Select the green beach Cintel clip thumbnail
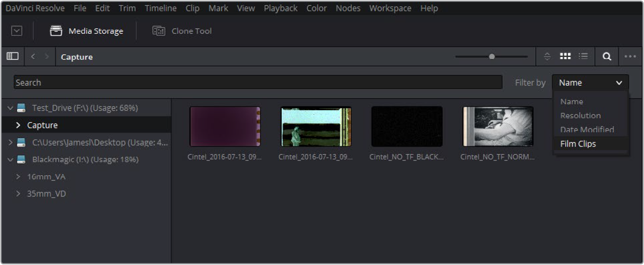 click(x=316, y=126)
